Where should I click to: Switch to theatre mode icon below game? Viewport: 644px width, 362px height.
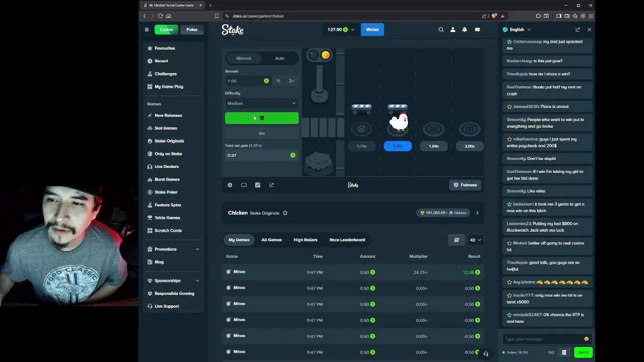point(244,185)
